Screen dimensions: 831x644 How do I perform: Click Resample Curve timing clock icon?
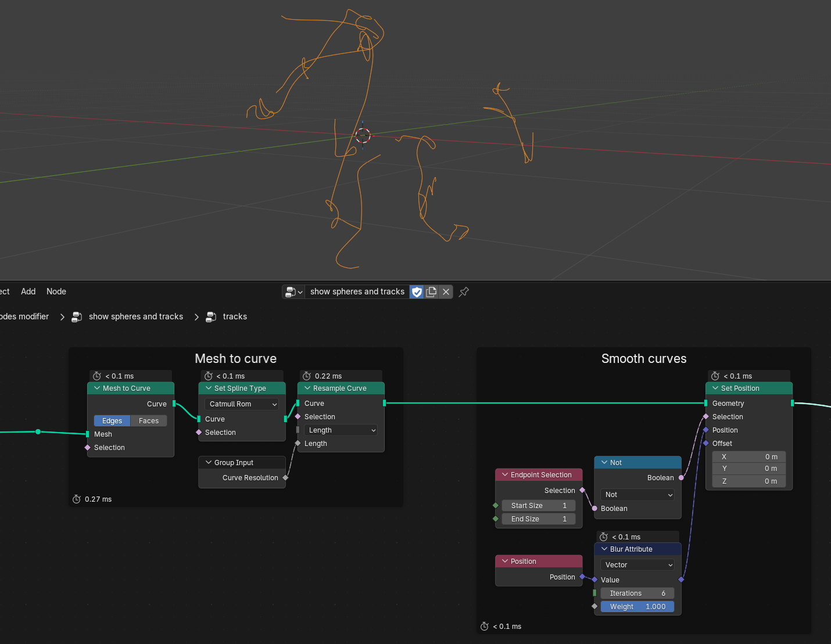[307, 376]
